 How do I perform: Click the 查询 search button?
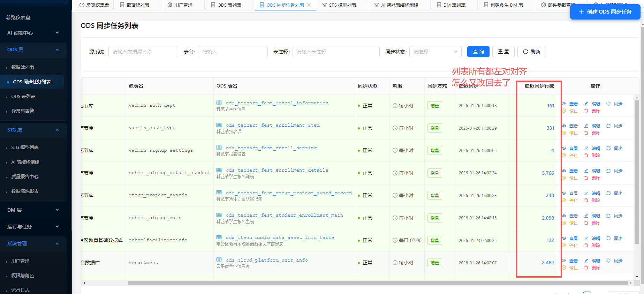tap(478, 52)
